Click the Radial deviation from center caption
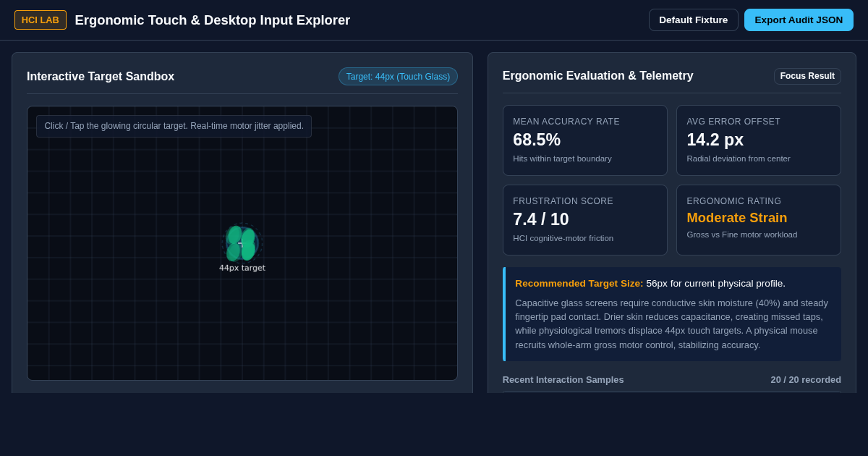868x456 pixels. pyautogui.click(x=739, y=159)
